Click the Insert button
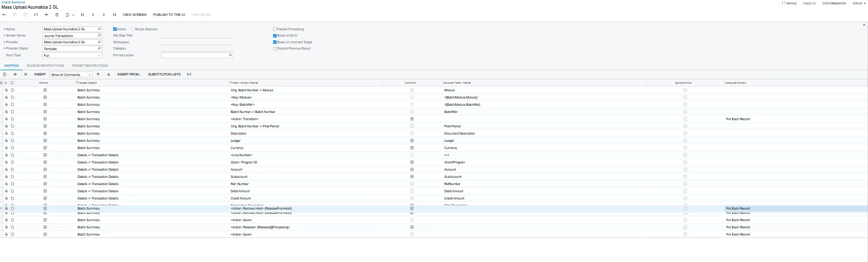This screenshot has height=262, width=868. point(40,75)
